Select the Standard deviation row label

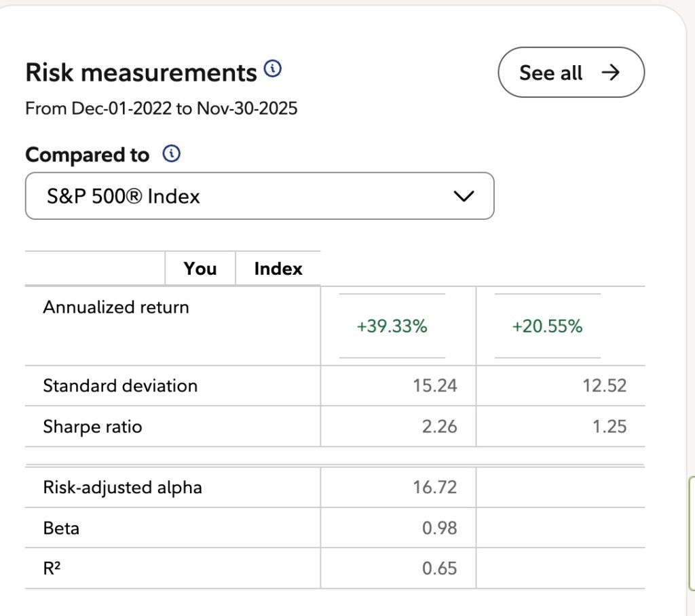120,386
